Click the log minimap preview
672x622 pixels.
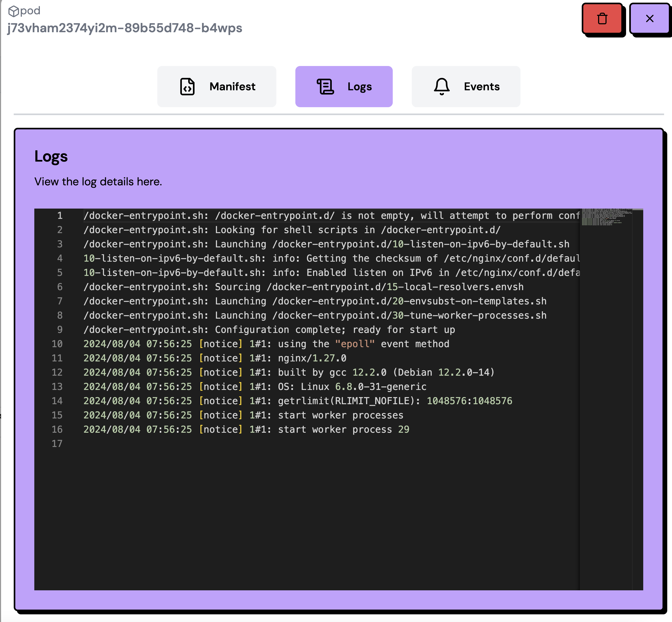(x=606, y=217)
